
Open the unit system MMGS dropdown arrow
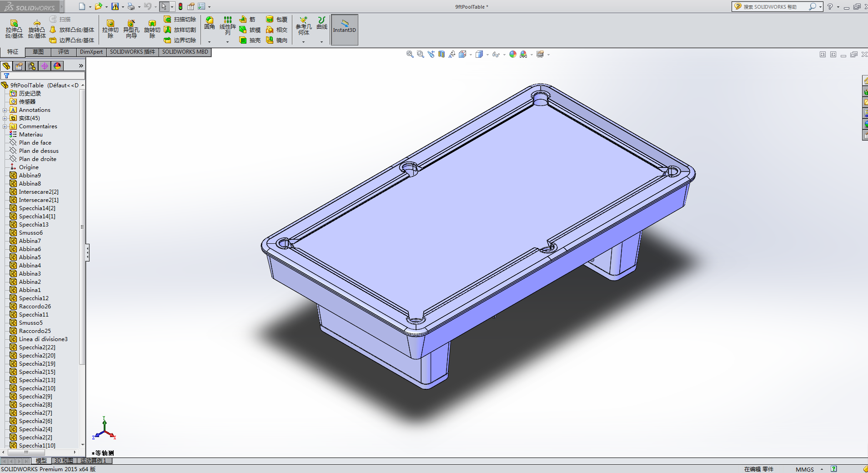tap(822, 469)
